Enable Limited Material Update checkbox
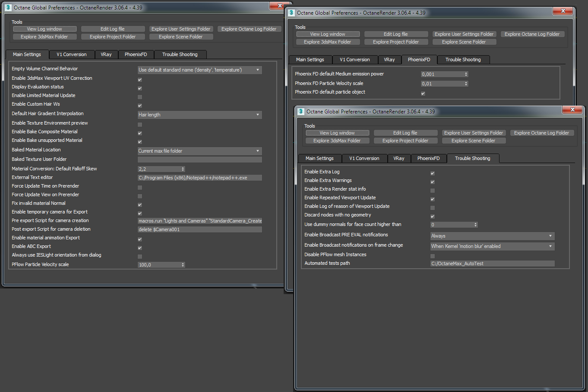The image size is (588, 392). [x=140, y=97]
